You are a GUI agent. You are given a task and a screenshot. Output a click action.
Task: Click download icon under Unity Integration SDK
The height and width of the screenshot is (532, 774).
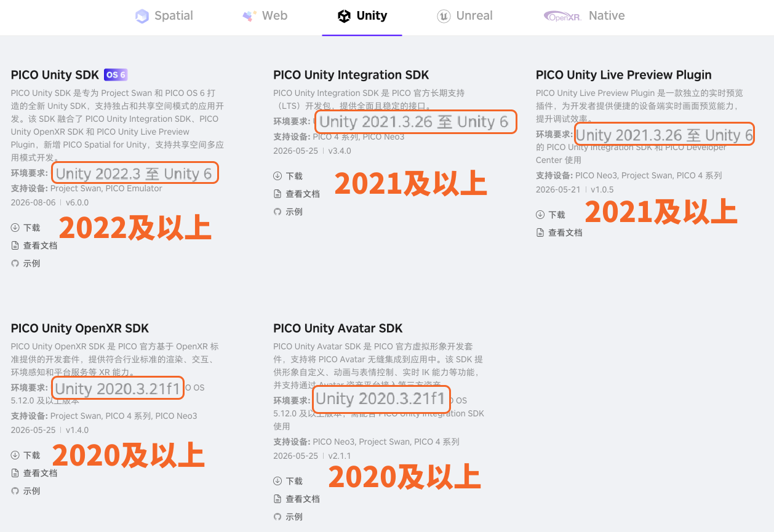point(277,176)
